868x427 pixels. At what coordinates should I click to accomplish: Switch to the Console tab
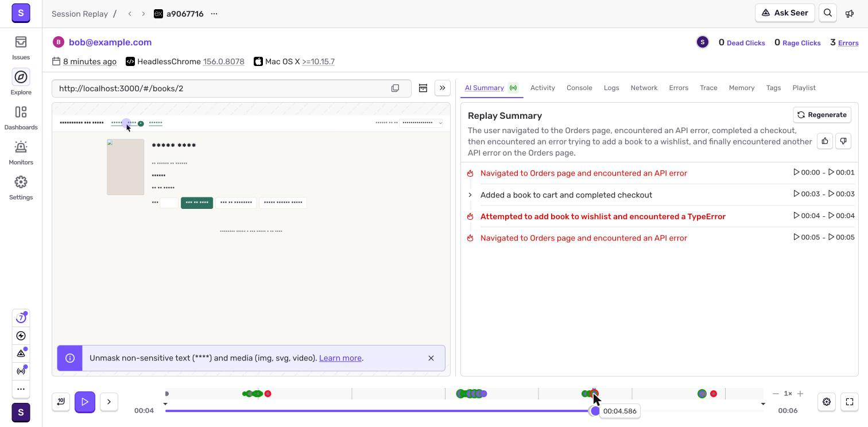(579, 88)
